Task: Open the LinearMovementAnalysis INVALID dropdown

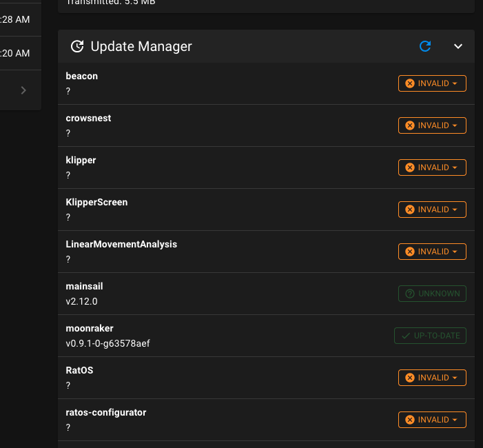Action: click(x=432, y=252)
